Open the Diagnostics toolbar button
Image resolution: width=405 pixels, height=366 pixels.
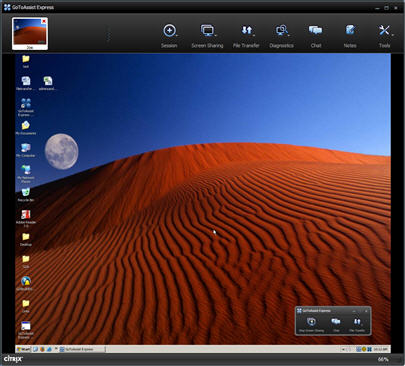(282, 36)
